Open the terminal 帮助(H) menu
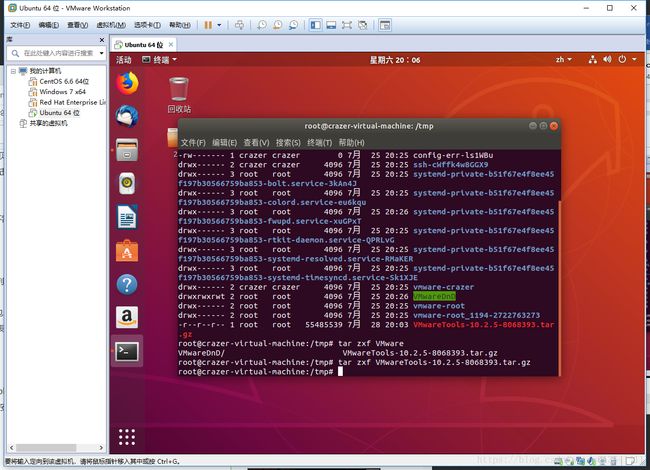Image resolution: width=650 pixels, height=470 pixels. (352, 143)
